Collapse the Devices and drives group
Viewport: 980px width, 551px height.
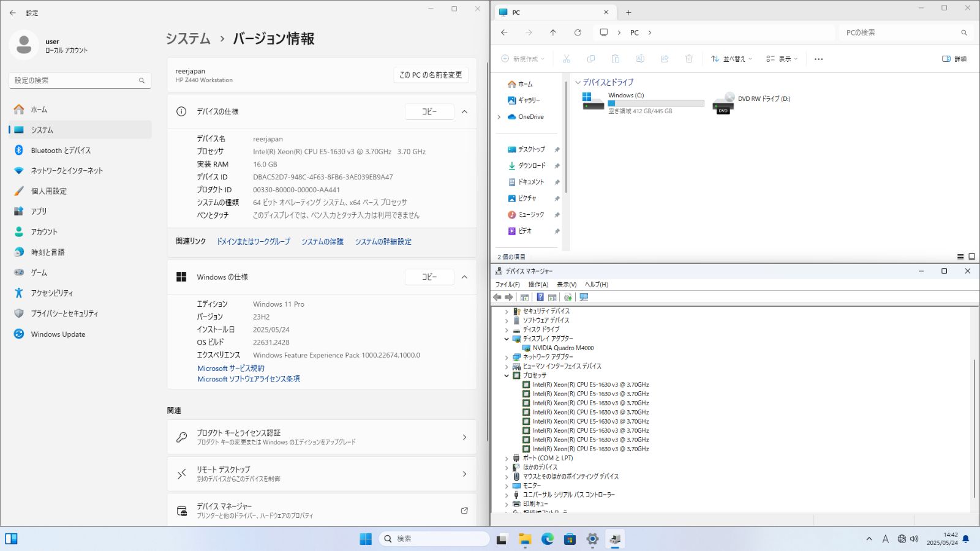(x=578, y=82)
